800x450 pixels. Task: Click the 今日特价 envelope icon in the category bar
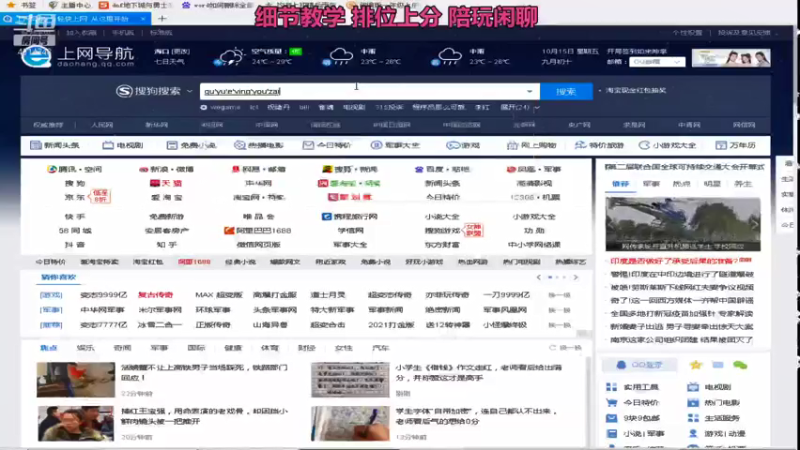(308, 145)
